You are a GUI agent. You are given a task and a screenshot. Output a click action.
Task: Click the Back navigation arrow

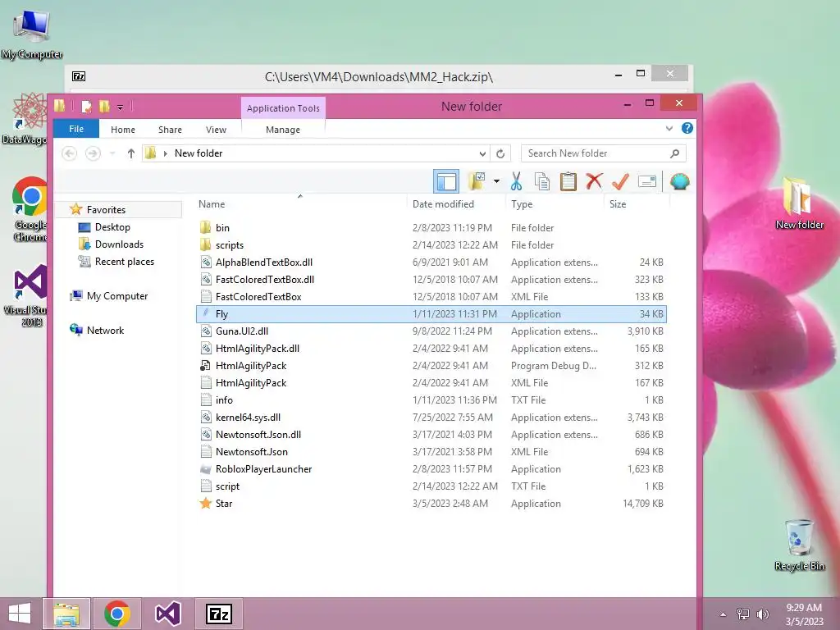pos(69,153)
